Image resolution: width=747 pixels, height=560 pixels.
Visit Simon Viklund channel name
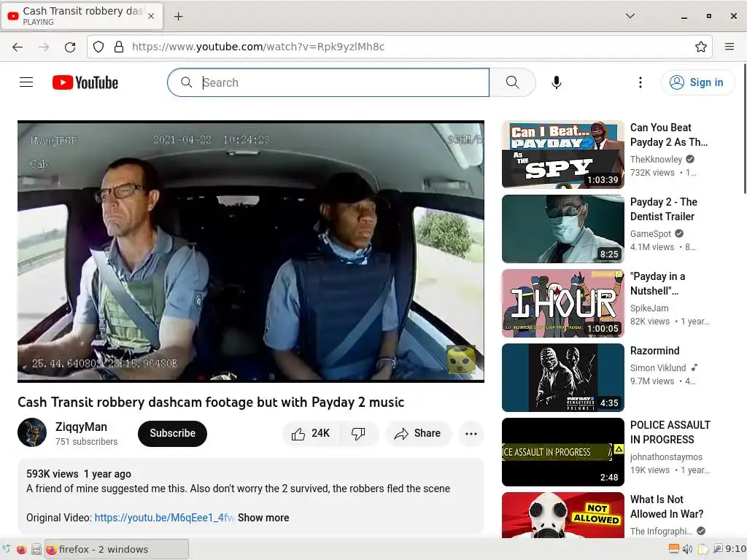pyautogui.click(x=658, y=367)
